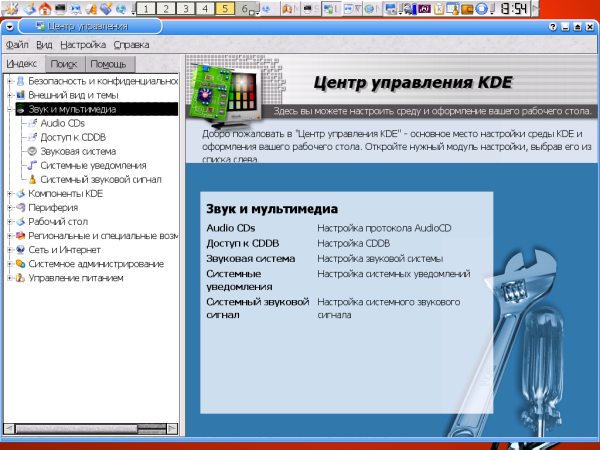This screenshot has height=450, width=600.
Task: Click the Системное администрирование icon
Action: point(20,264)
